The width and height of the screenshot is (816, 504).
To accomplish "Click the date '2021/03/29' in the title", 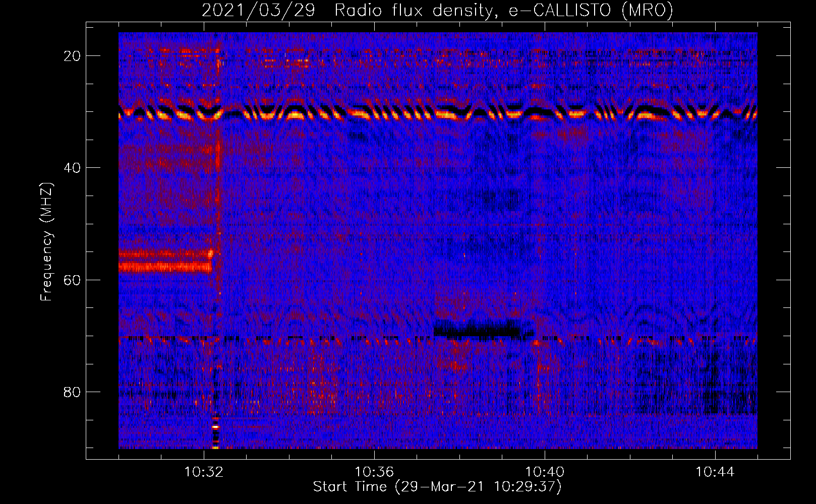I will (x=258, y=10).
